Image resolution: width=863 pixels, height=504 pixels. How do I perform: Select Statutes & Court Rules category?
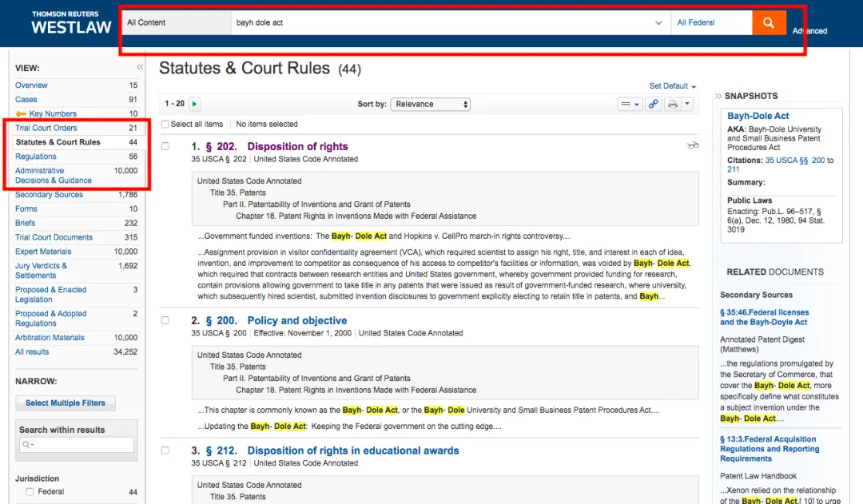[x=58, y=142]
